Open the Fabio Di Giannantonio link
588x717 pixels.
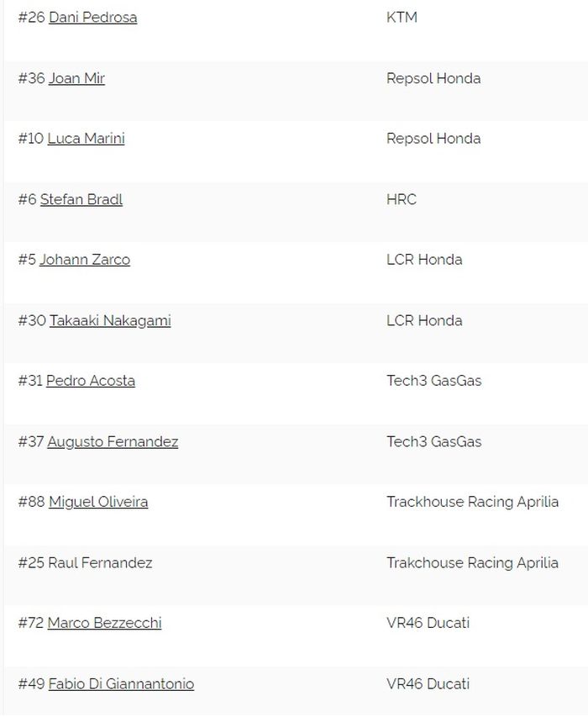[121, 683]
